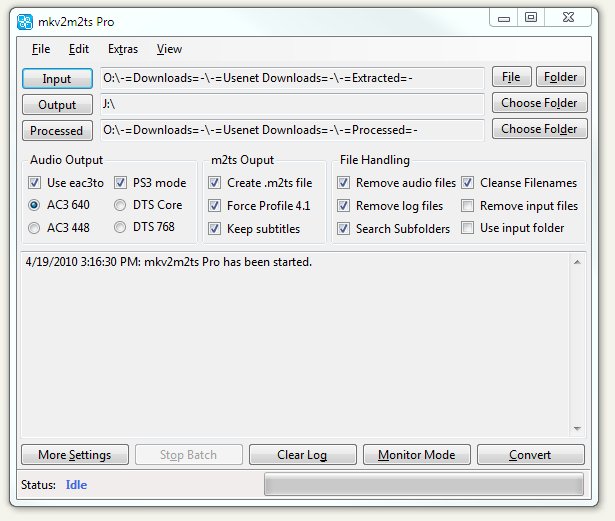
Task: Choose Folder for the Processed path
Action: point(539,129)
